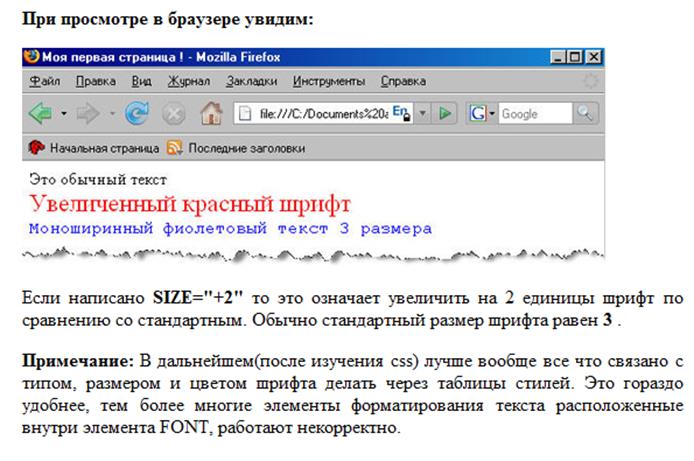Click the blue 'Моноширинный фиолетовый текст 3 размера' line
Viewport: 694px width, 461px height.
point(230,229)
